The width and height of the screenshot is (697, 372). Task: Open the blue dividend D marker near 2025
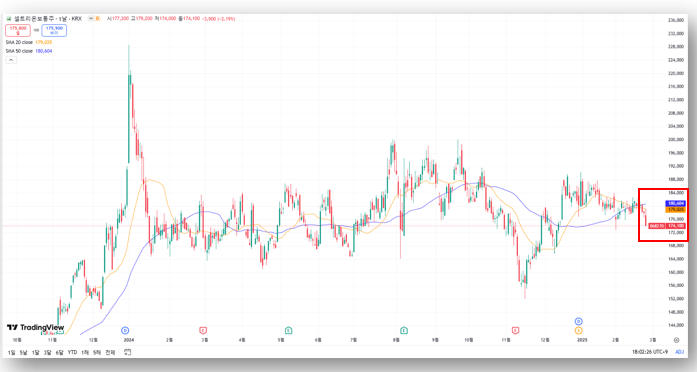tap(578, 321)
